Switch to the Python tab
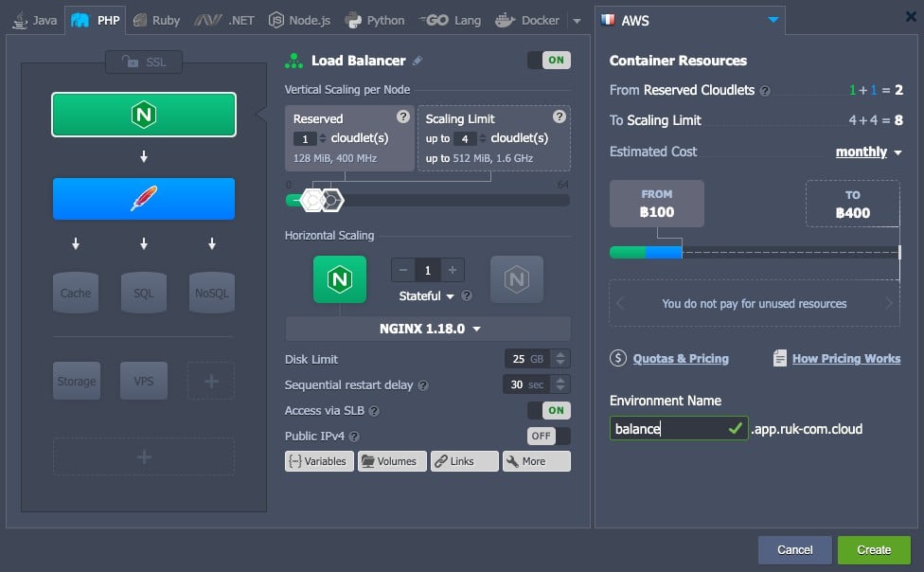The width and height of the screenshot is (924, 572). [375, 21]
